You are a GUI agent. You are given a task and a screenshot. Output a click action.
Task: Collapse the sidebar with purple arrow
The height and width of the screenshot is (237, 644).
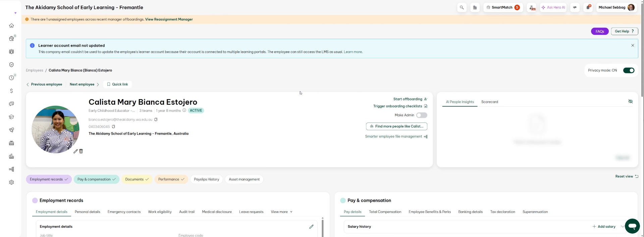[15, 13]
